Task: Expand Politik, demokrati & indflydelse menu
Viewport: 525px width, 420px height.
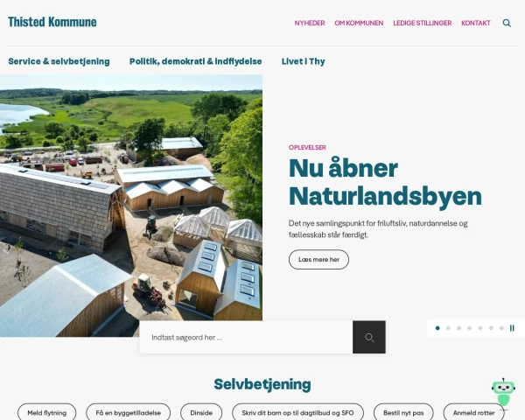Action: tap(195, 61)
